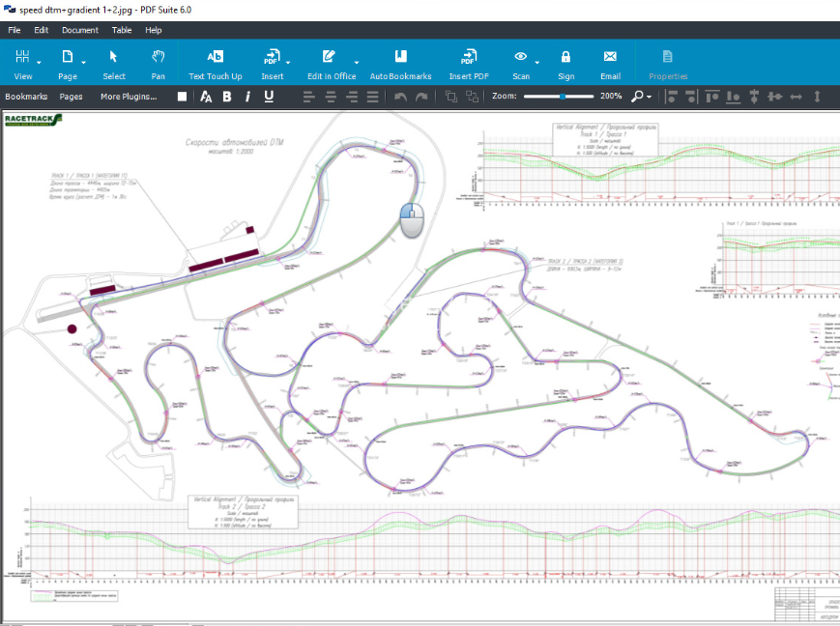This screenshot has width=840, height=626.
Task: Pick the white text color swatch
Action: pyautogui.click(x=182, y=97)
